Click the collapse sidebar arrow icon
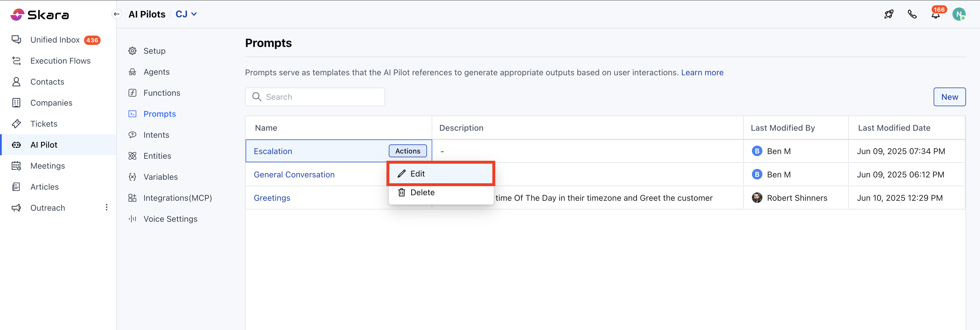The height and width of the screenshot is (330, 980). pyautogui.click(x=116, y=15)
